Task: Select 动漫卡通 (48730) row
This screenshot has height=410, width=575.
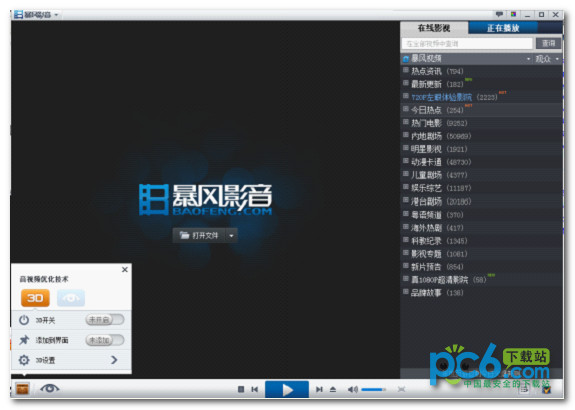Action: pyautogui.click(x=481, y=162)
